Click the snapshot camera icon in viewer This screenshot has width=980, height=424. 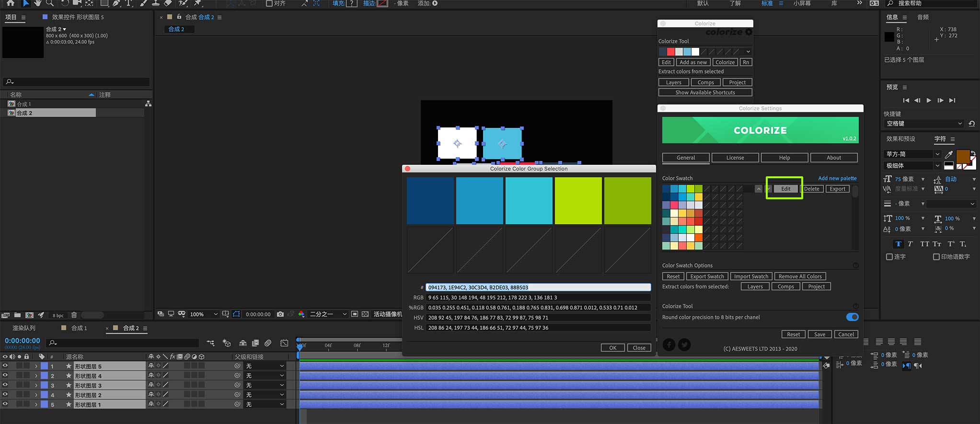point(280,314)
